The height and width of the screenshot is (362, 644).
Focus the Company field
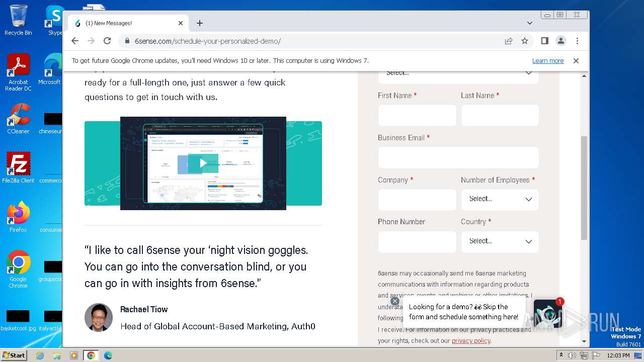[417, 200]
